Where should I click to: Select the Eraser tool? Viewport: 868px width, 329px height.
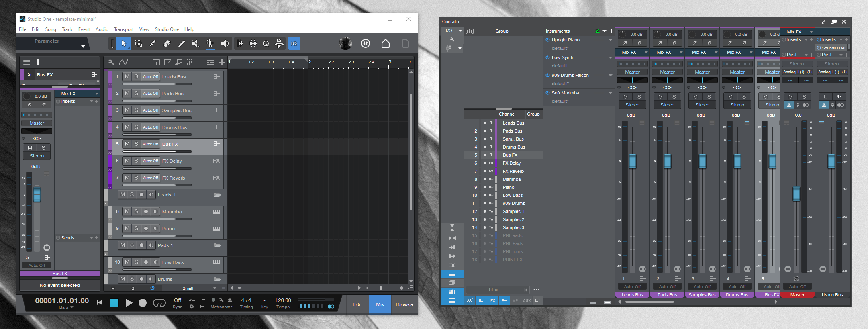167,43
